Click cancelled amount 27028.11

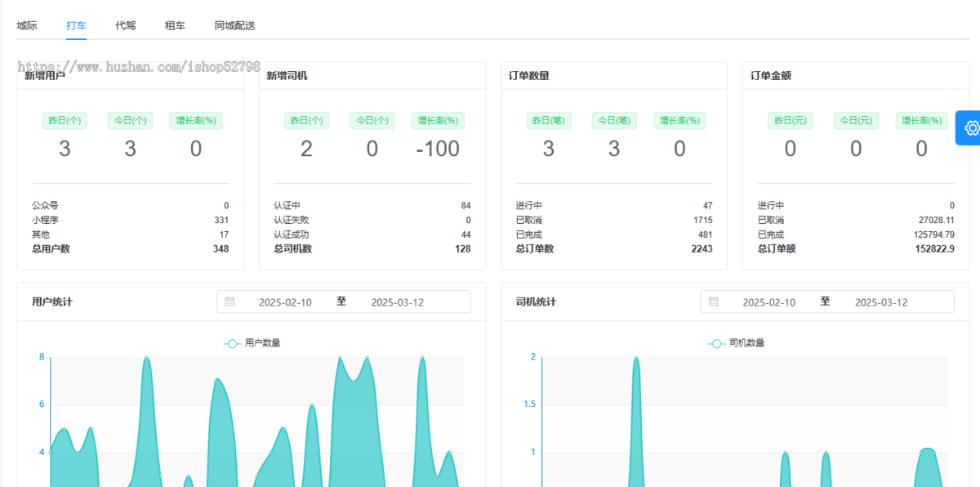coord(937,220)
